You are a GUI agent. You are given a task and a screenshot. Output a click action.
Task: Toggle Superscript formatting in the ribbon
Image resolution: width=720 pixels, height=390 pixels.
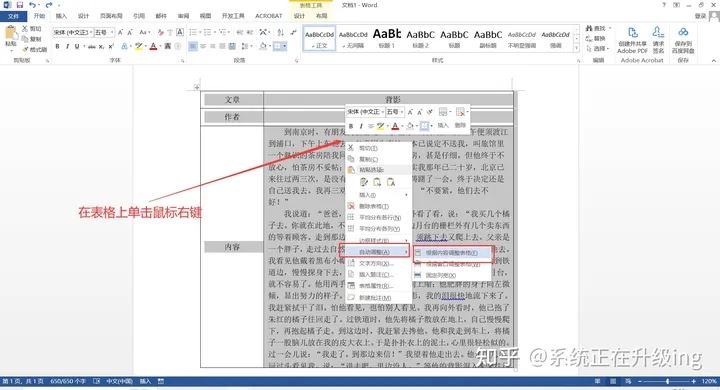coord(111,46)
